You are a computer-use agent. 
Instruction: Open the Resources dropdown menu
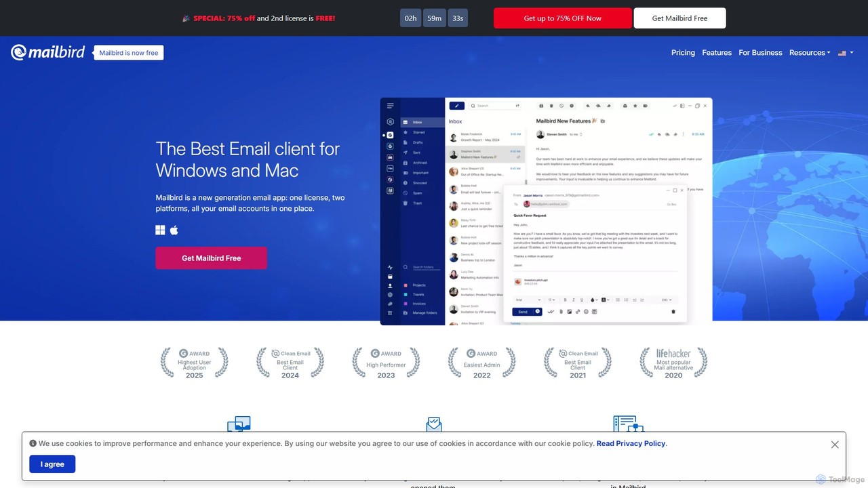click(810, 53)
